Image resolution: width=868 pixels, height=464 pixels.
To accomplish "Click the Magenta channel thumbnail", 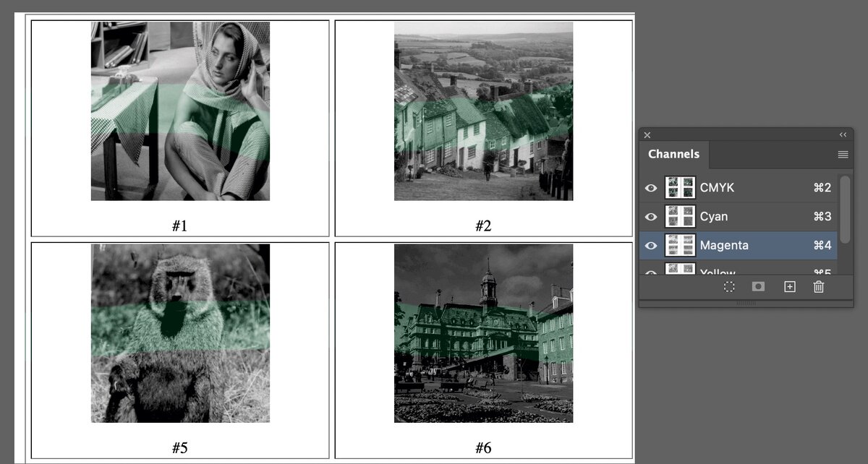I will [680, 246].
